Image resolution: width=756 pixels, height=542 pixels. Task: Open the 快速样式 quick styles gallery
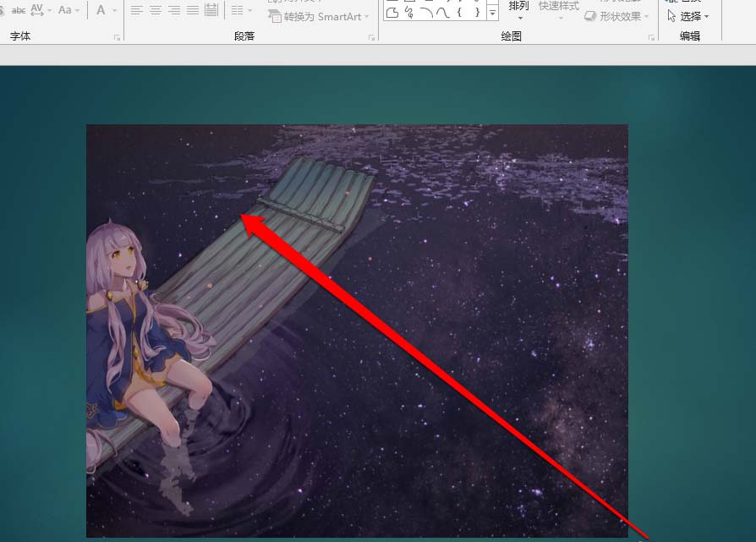click(x=559, y=11)
